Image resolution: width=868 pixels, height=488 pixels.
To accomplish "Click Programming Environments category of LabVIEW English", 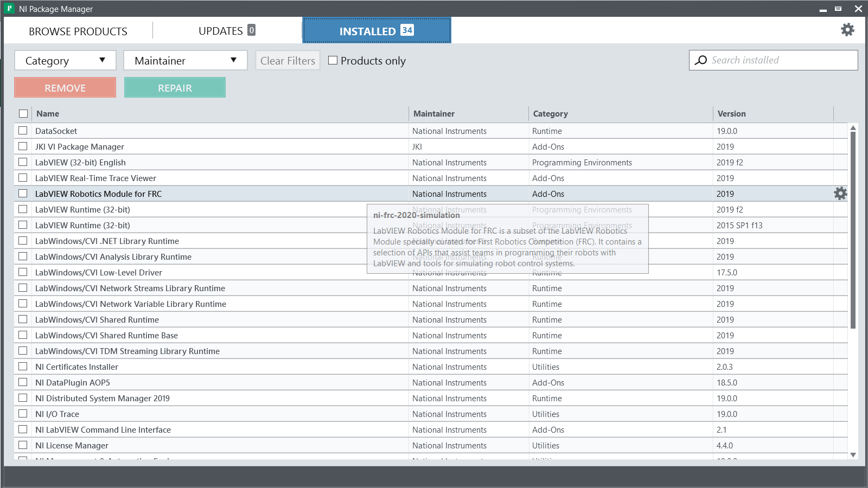I will pyautogui.click(x=582, y=163).
